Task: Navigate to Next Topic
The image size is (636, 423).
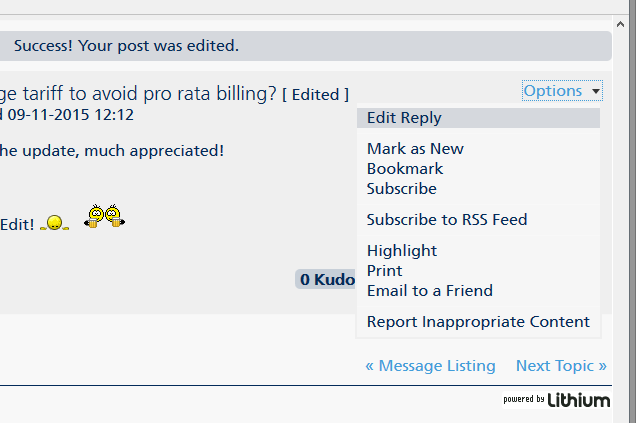Action: [x=561, y=366]
